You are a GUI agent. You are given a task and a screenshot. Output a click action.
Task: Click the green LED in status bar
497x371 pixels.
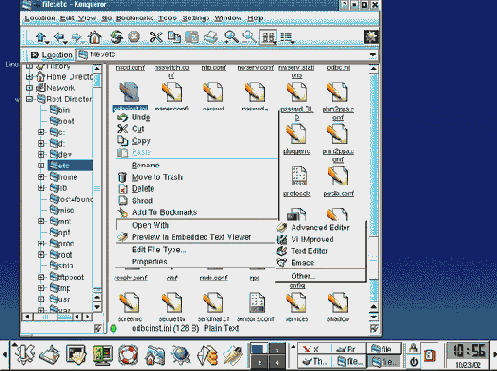pyautogui.click(x=113, y=329)
